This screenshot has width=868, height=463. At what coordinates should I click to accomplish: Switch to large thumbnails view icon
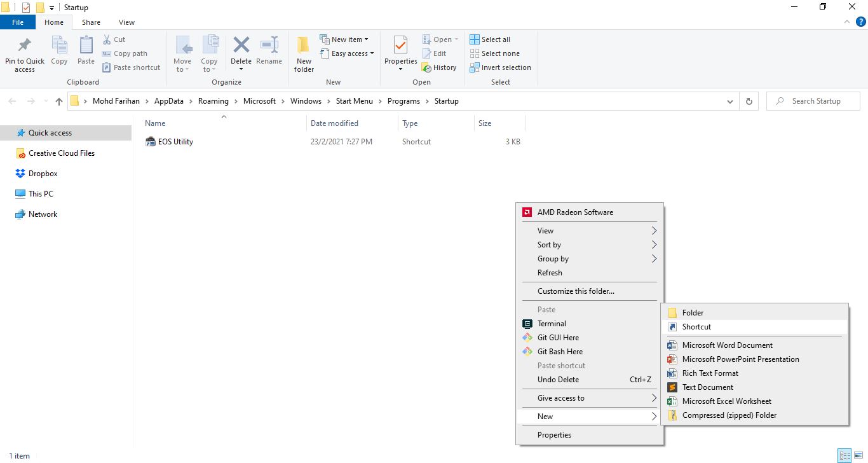tap(858, 455)
